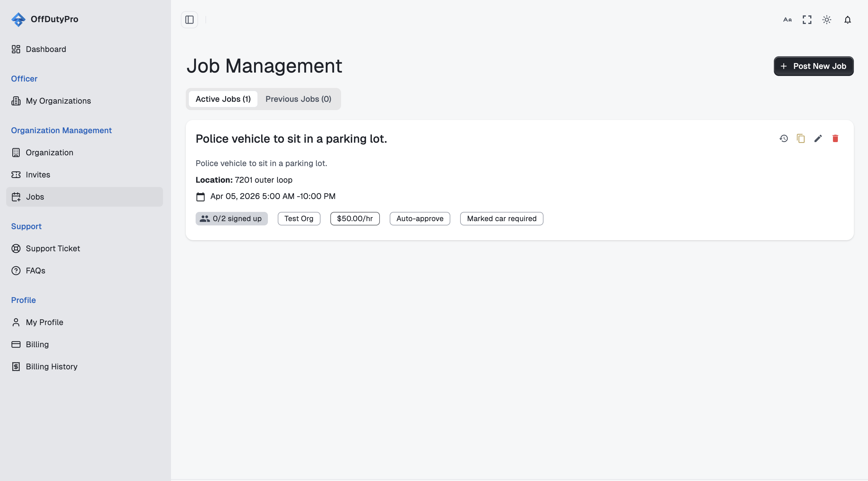Enter fullscreen mode icon
868x481 pixels.
coord(807,20)
